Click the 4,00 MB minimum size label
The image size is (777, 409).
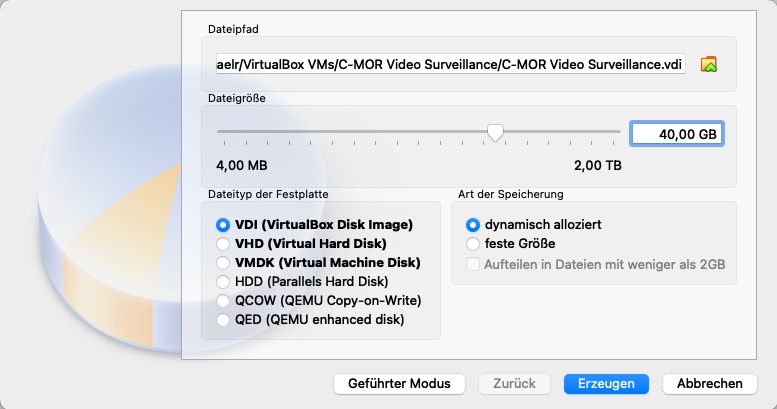(x=242, y=165)
